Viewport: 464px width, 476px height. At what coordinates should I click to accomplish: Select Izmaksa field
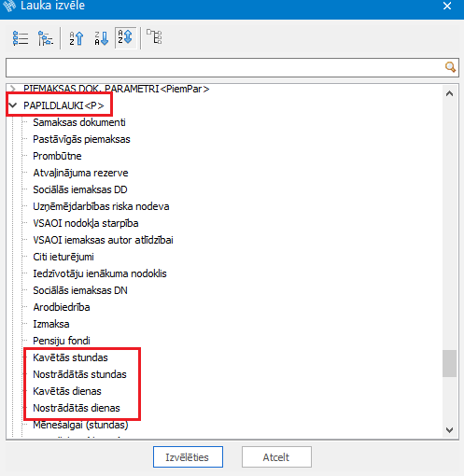coord(51,324)
